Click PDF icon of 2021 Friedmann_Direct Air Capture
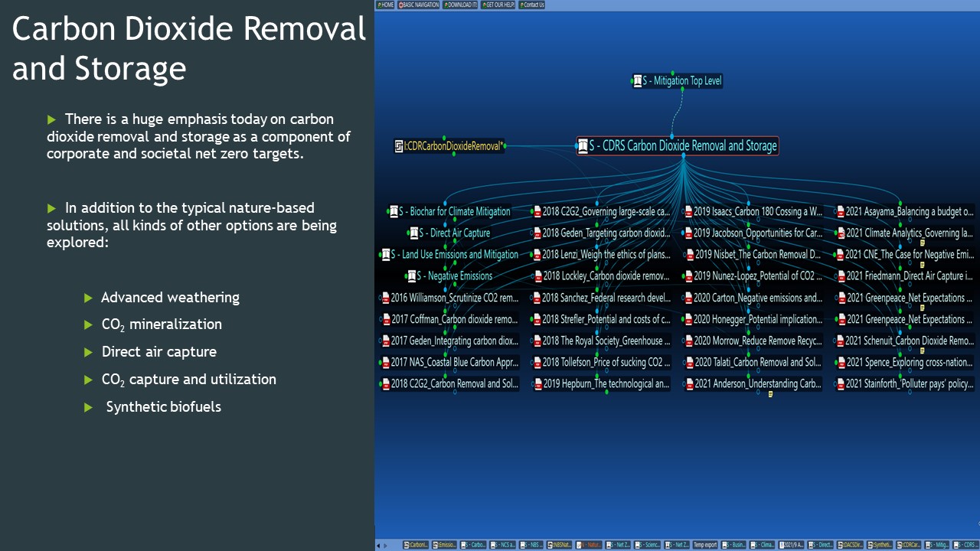The image size is (980, 551). pos(841,275)
